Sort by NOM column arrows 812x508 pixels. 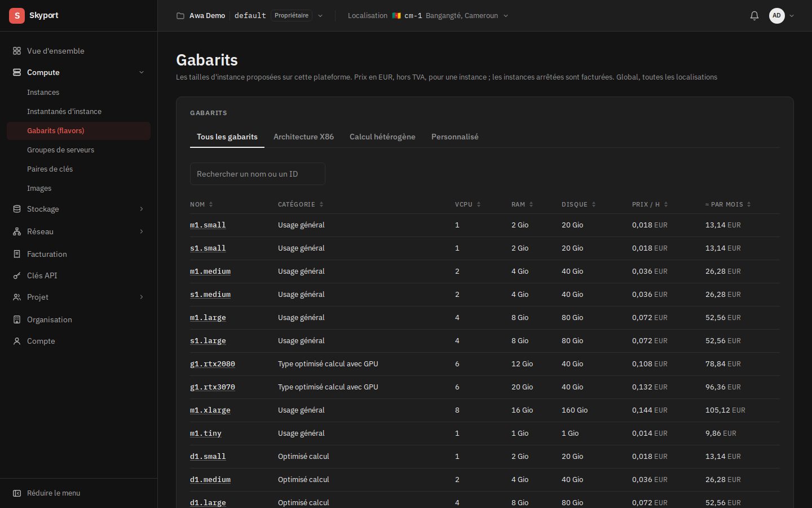pos(211,204)
